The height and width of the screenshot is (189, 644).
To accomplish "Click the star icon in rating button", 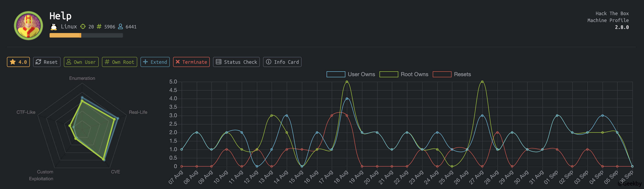I will pyautogui.click(x=13, y=62).
